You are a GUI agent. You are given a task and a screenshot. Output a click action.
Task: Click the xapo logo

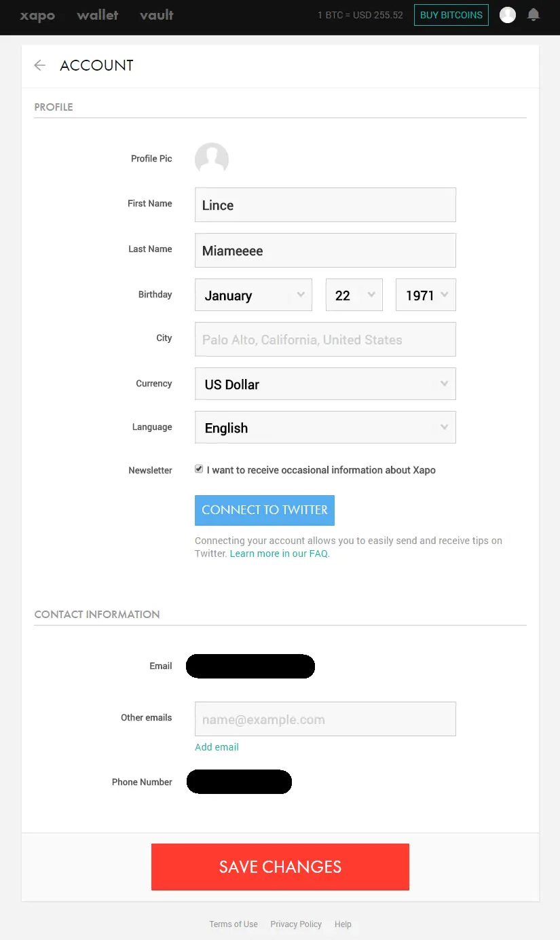click(37, 15)
